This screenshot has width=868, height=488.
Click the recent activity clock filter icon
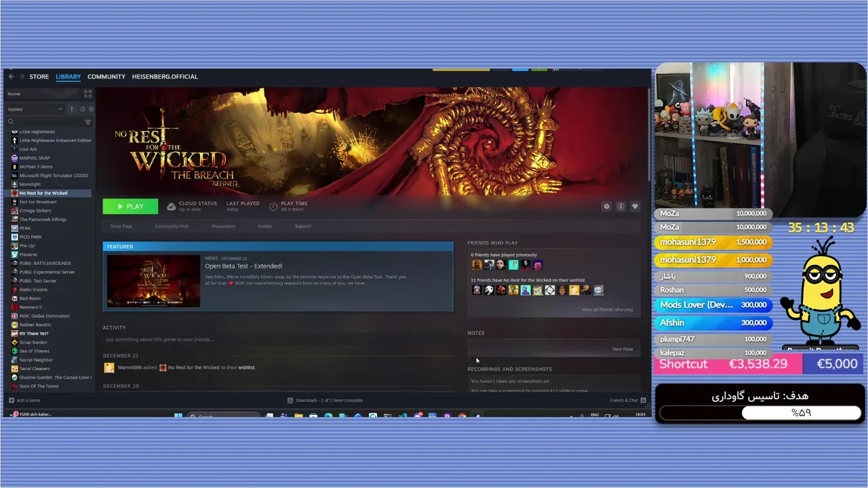tap(83, 109)
